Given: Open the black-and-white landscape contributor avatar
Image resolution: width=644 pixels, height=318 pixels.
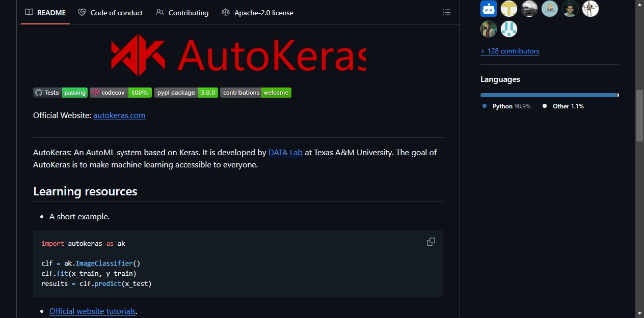Looking at the screenshot, I should coord(529,9).
